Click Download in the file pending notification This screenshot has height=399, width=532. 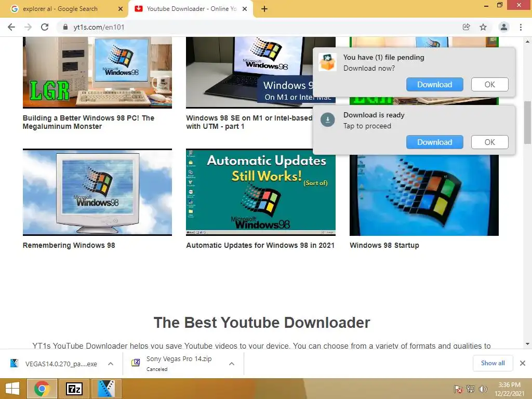pos(435,85)
